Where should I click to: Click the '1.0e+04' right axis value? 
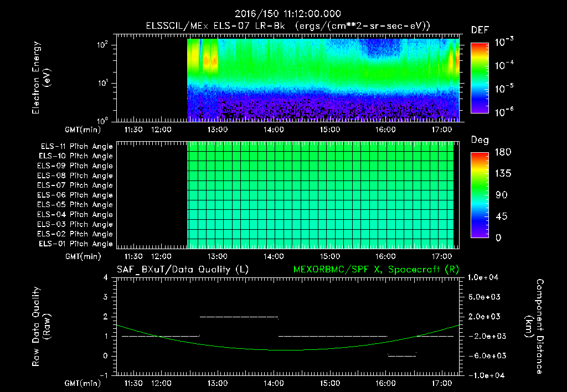point(483,278)
